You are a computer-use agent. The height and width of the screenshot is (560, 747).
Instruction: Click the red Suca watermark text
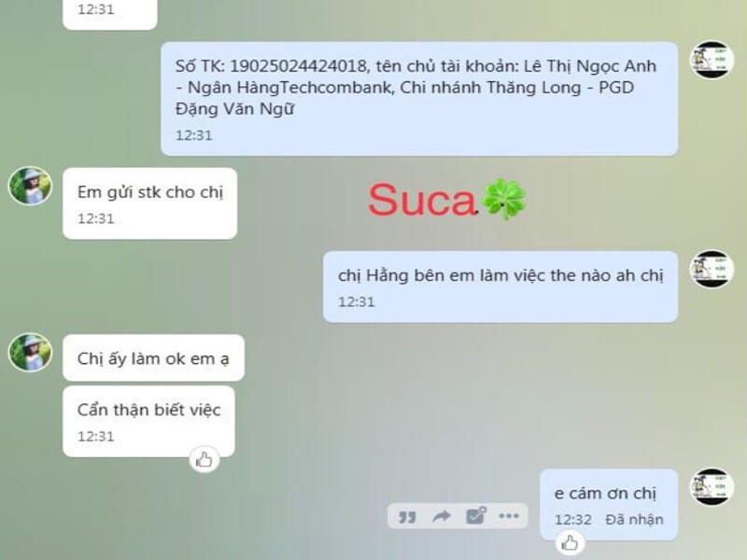click(422, 200)
